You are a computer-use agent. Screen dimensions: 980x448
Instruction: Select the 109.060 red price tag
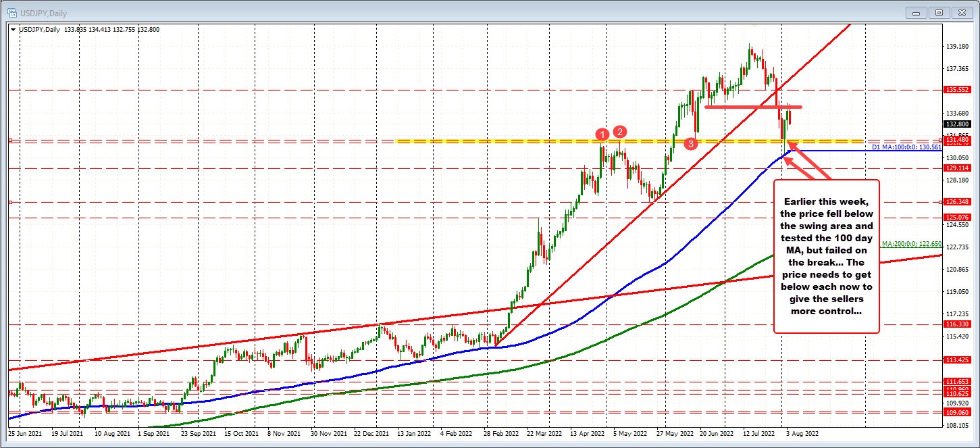956,412
